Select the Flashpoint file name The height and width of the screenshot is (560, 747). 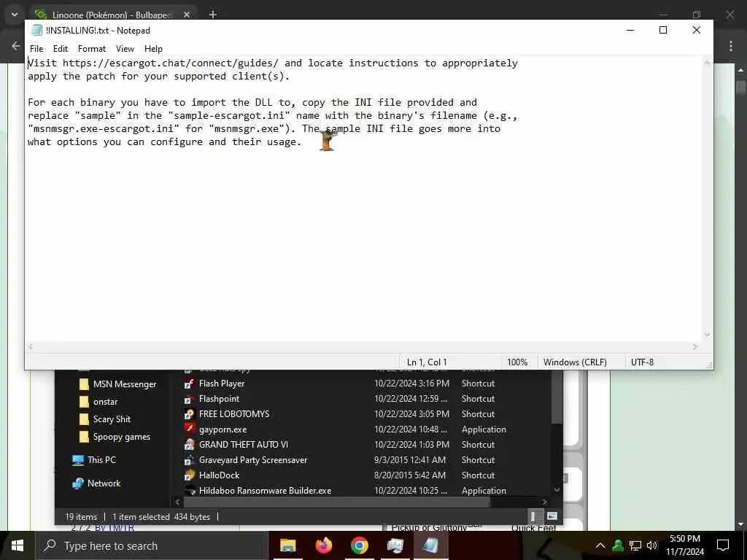coord(219,399)
